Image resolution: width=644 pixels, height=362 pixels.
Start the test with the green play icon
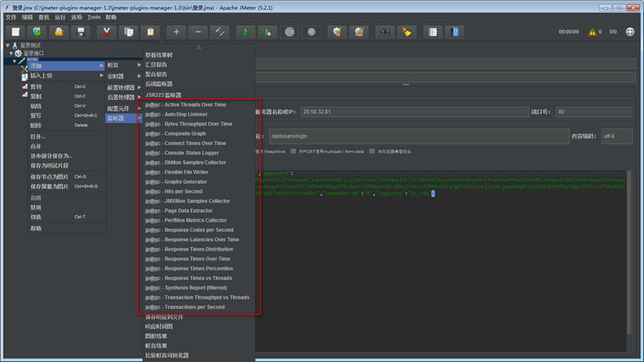[246, 32]
